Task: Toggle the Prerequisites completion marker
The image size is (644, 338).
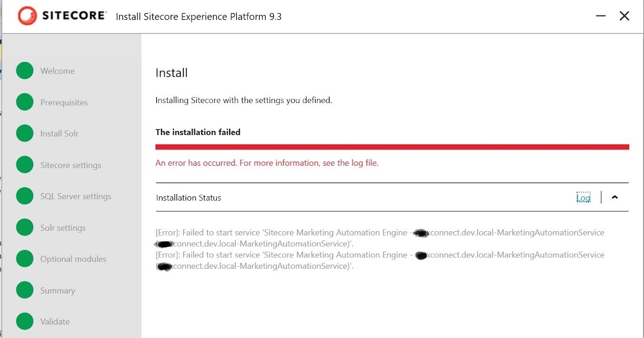Action: pyautogui.click(x=25, y=102)
